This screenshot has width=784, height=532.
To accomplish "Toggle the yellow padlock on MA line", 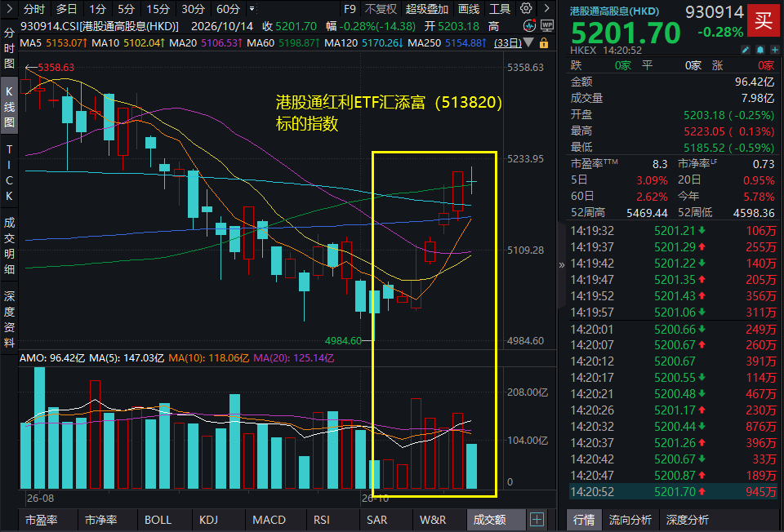I will coord(544,43).
